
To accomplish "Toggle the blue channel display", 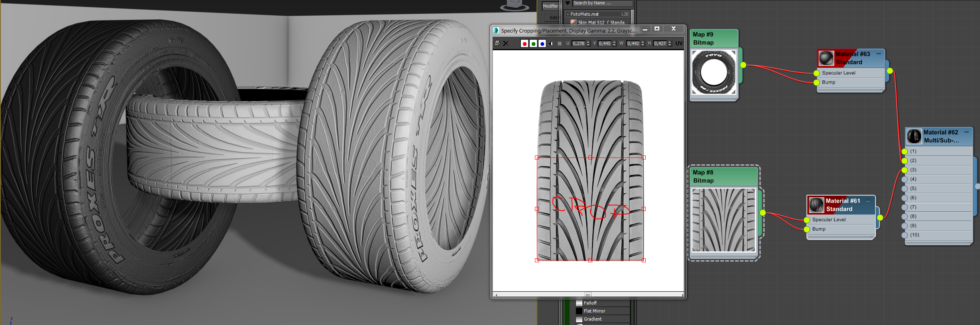I will [x=542, y=43].
